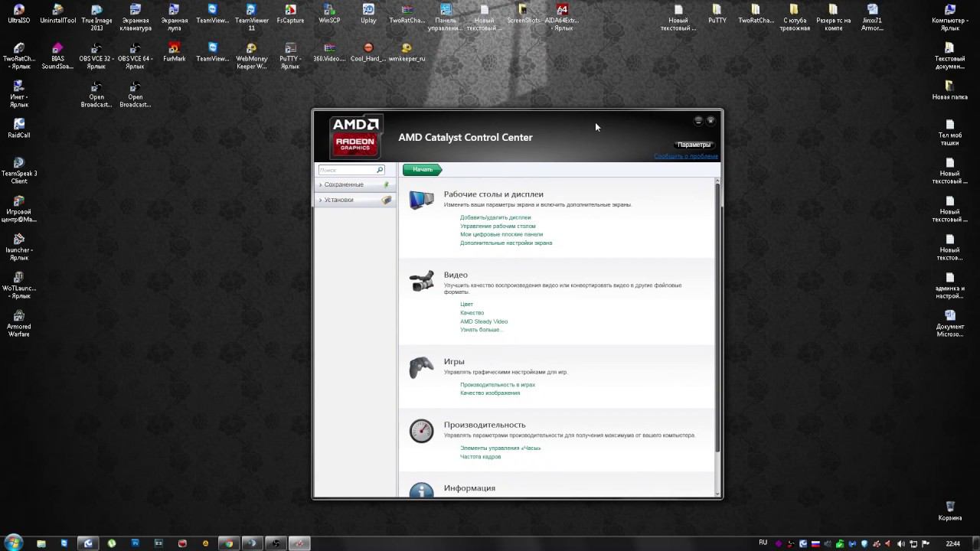This screenshot has height=551, width=980.
Task: Click the gamepad icon beside Игры
Action: click(421, 368)
